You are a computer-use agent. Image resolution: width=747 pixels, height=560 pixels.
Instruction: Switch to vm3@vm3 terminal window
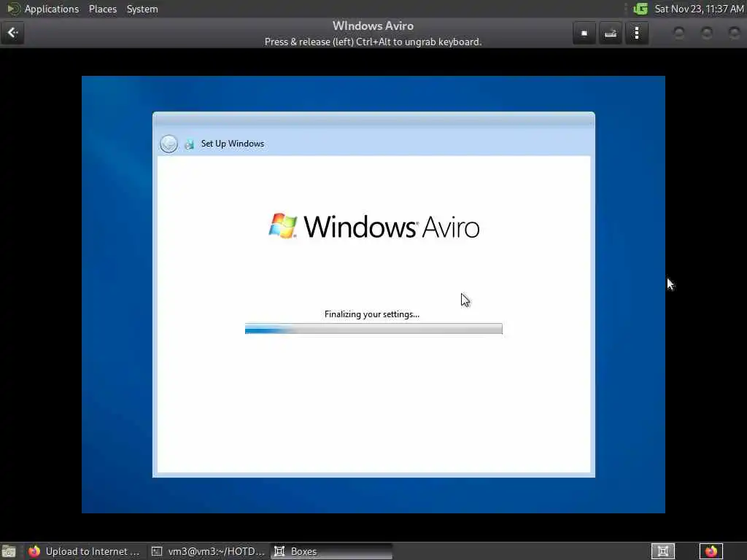pyautogui.click(x=208, y=551)
